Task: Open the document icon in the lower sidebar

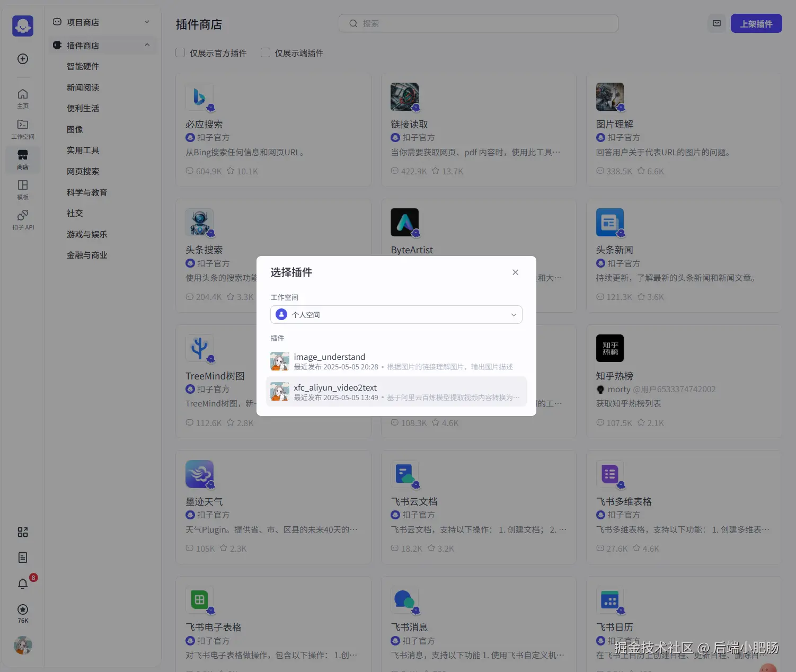Action: click(23, 558)
